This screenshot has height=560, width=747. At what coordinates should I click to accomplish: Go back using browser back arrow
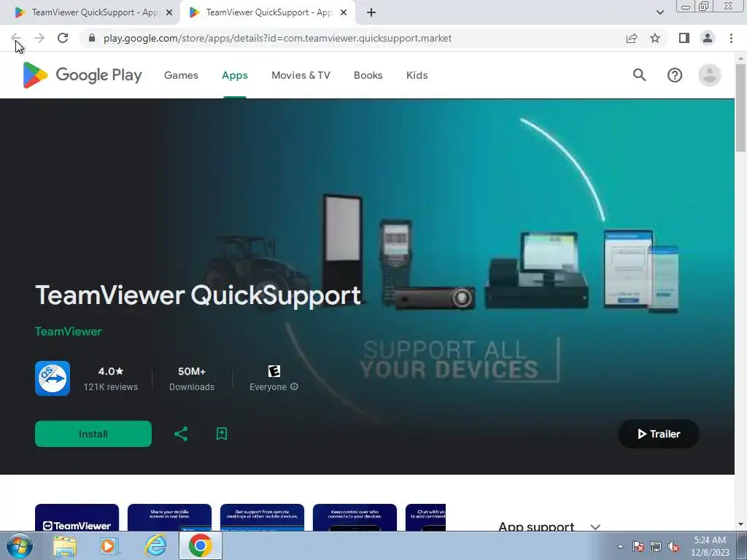(x=16, y=38)
